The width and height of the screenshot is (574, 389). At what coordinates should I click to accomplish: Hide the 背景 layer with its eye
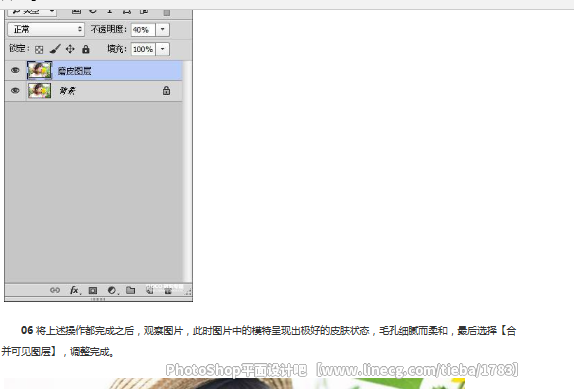click(15, 90)
